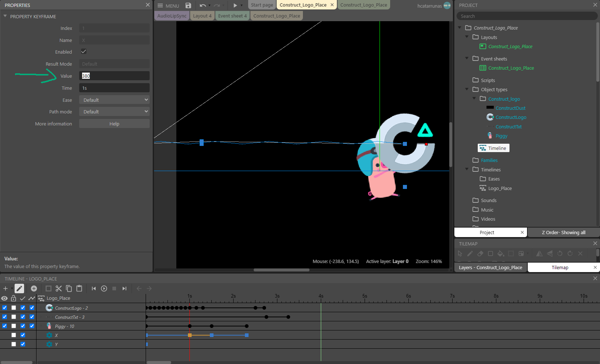Click the layout view horizontal scrollbar
Image resolution: width=600 pixels, height=364 pixels.
[x=281, y=270]
